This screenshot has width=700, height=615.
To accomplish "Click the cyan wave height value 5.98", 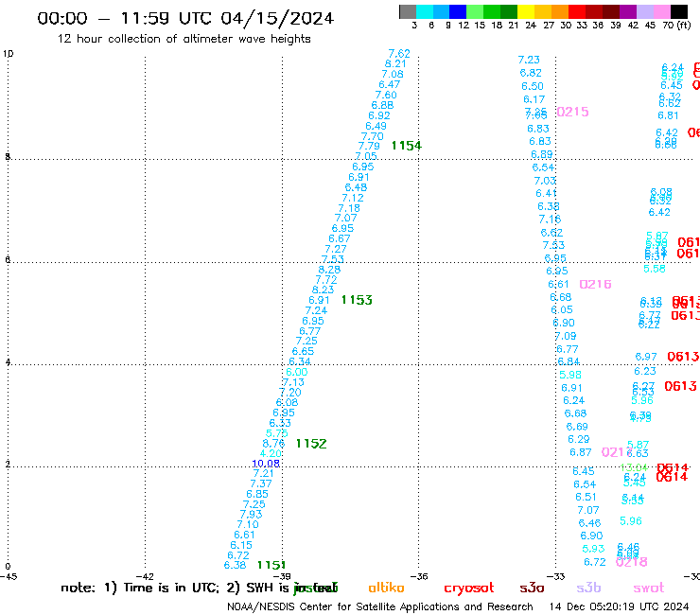I will [570, 375].
